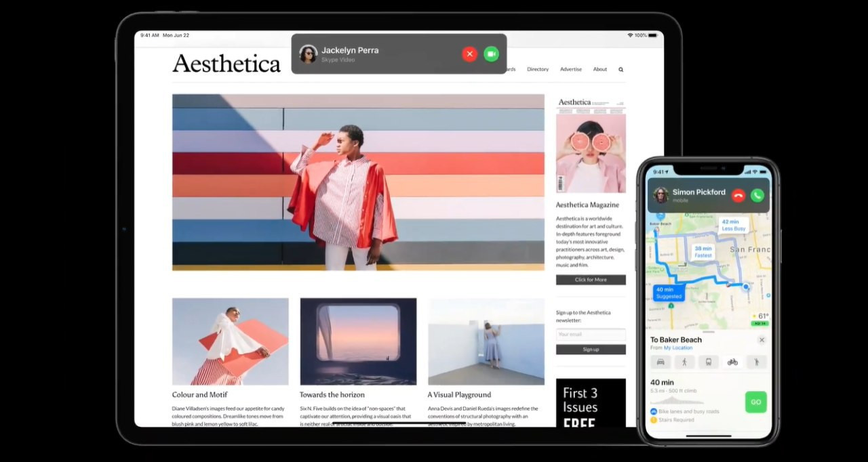Open the Towards the horizon headline
Image resolution: width=868 pixels, height=462 pixels.
[332, 394]
